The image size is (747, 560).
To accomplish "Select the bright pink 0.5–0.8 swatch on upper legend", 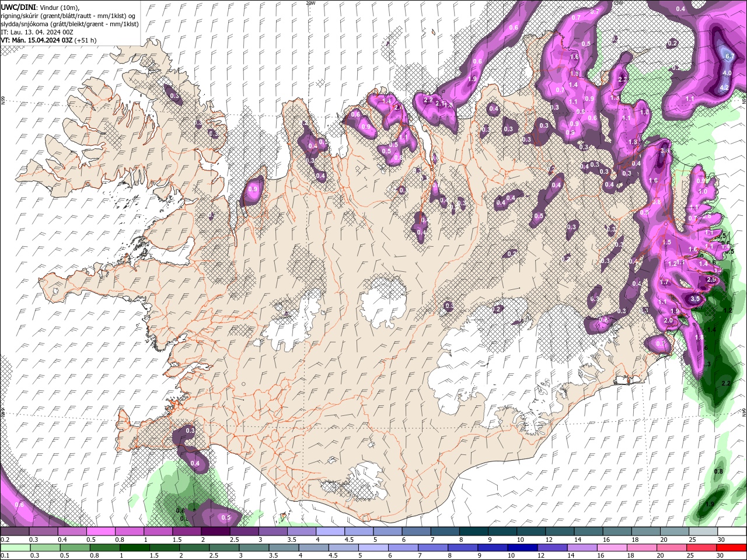I will 100,531.
